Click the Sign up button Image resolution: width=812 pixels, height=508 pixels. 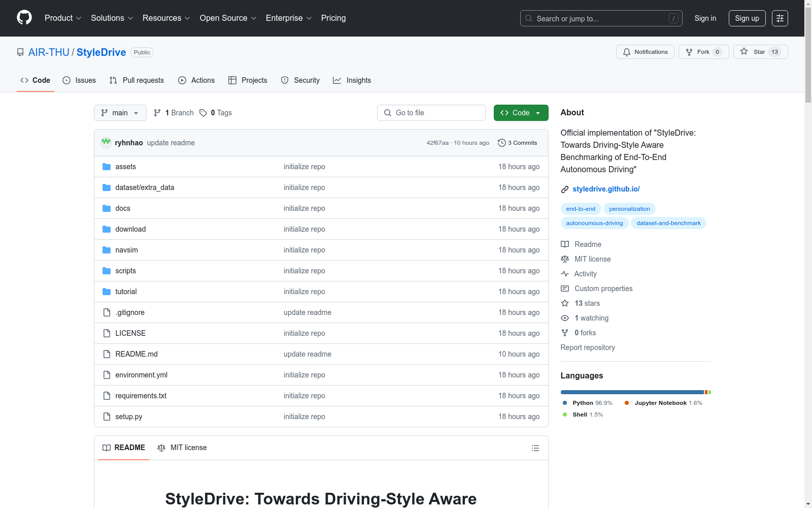[747, 18]
